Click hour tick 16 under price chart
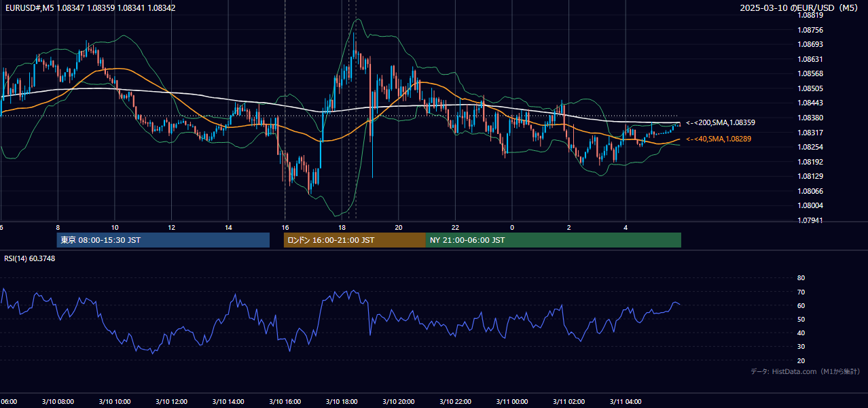The width and height of the screenshot is (868, 408). 285,227
